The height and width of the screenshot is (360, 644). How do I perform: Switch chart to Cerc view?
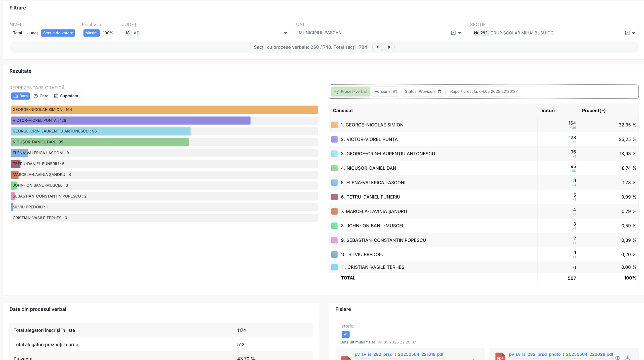pyautogui.click(x=41, y=96)
